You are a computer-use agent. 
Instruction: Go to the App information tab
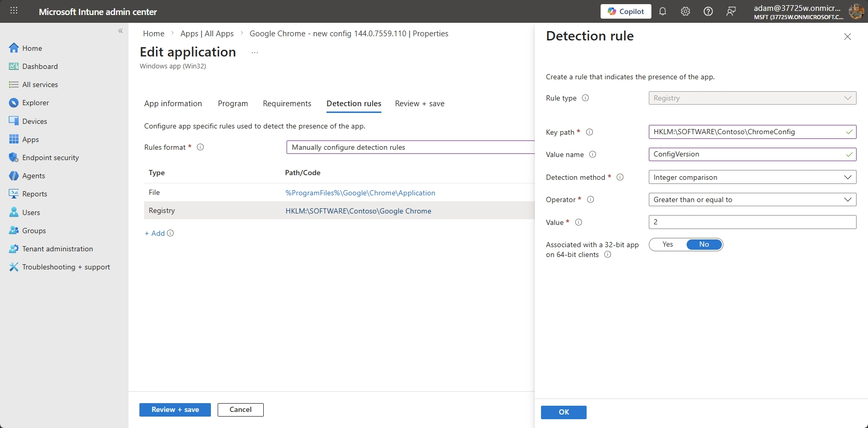173,104
